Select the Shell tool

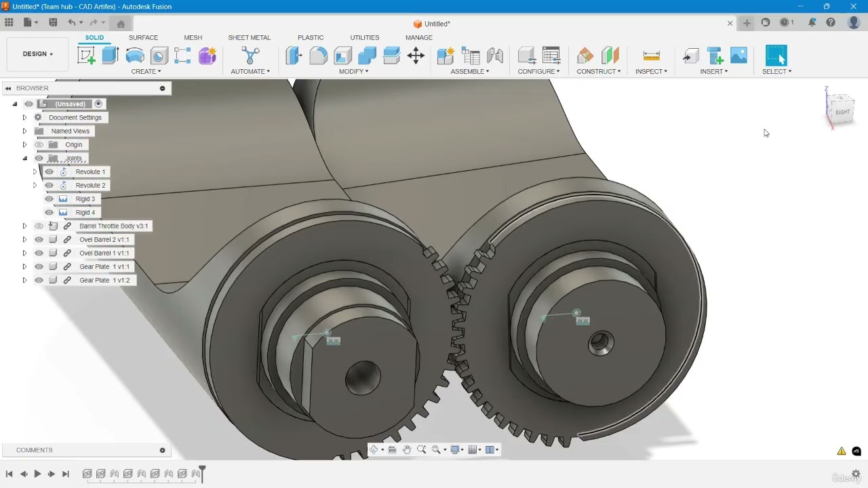tap(342, 56)
